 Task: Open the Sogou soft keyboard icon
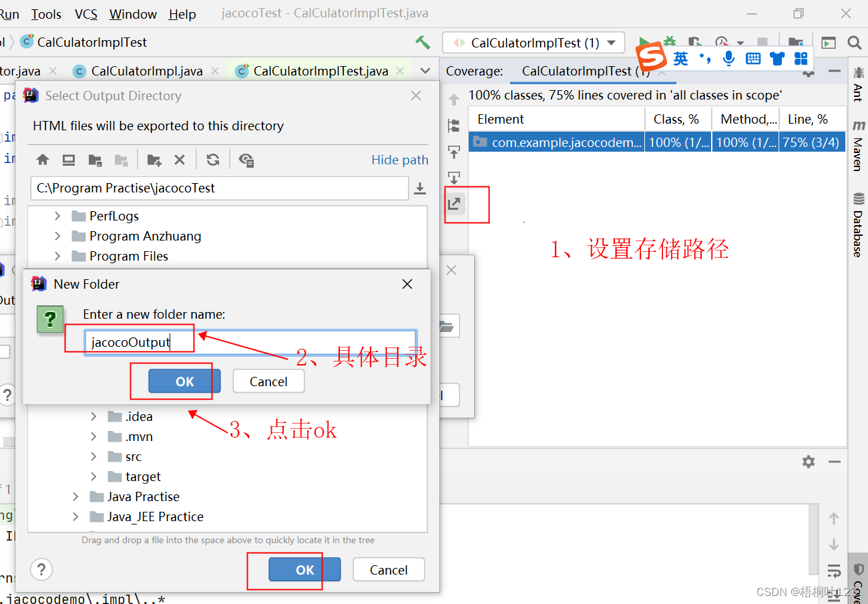coord(753,58)
